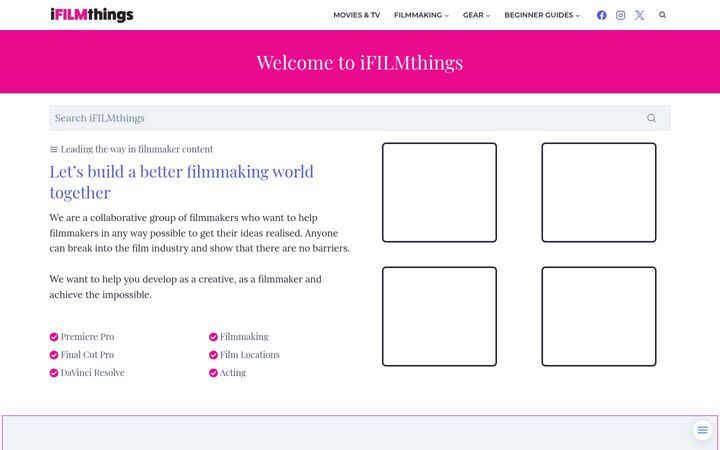
Task: Click text 'Leading the way in filmmaker content'
Action: tap(137, 149)
